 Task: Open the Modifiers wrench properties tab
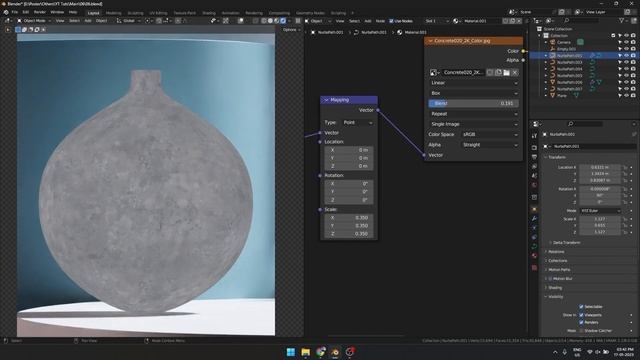(534, 219)
